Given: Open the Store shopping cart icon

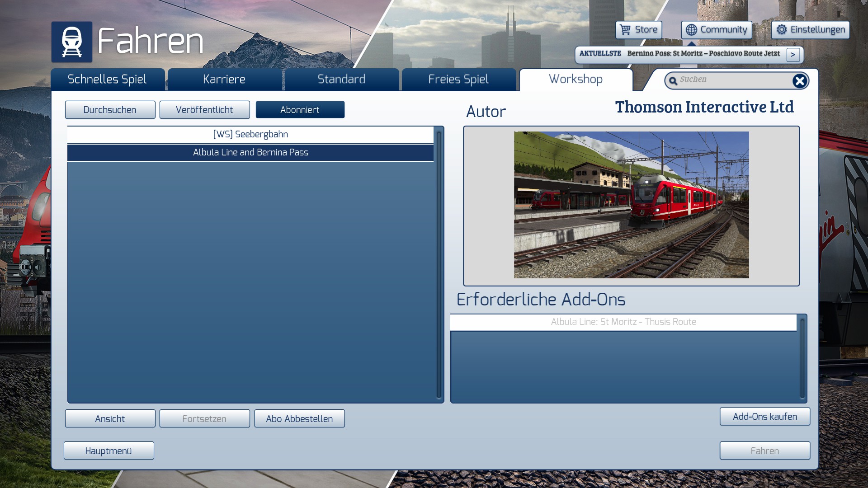Looking at the screenshot, I should point(625,30).
